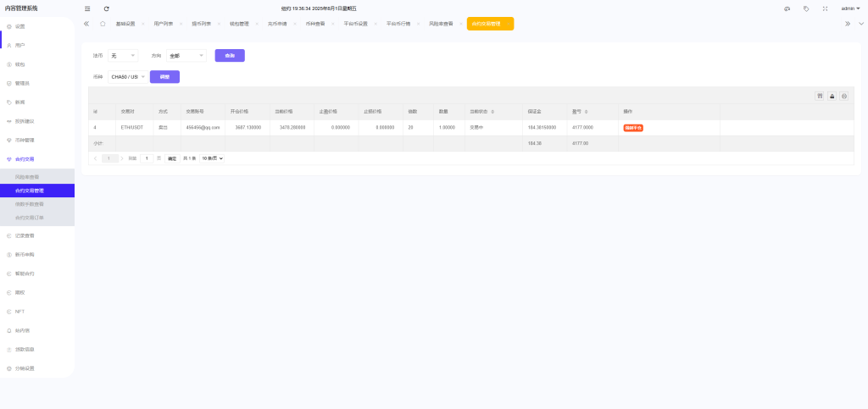
Task: Open the 方向 dropdown showing 全部
Action: (186, 56)
